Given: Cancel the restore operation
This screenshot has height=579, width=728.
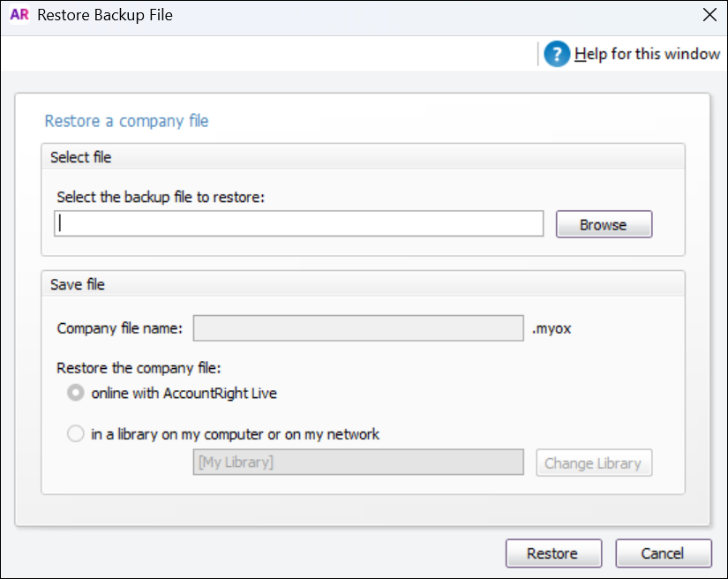Looking at the screenshot, I should [x=664, y=553].
